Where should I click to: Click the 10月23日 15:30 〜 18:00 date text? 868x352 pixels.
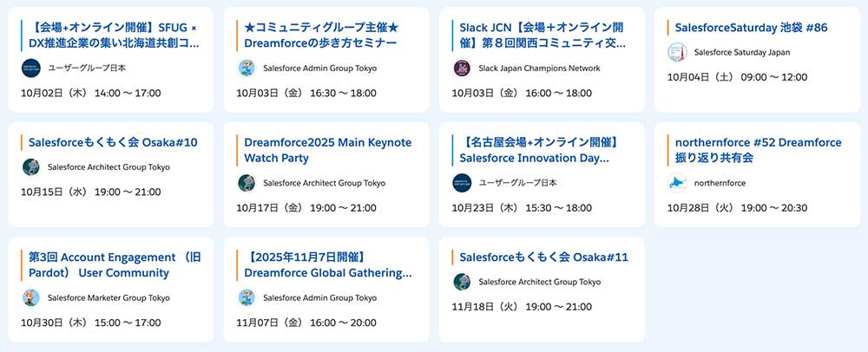[x=522, y=208]
